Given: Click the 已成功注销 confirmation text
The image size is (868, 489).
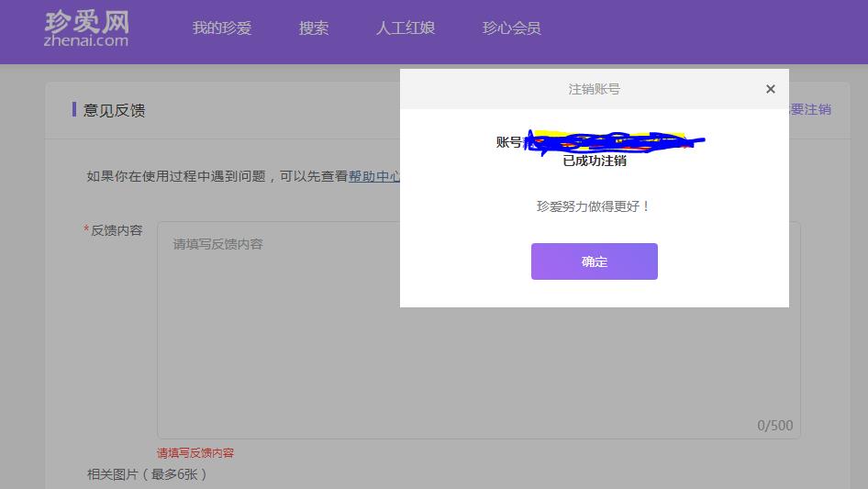Looking at the screenshot, I should [595, 161].
